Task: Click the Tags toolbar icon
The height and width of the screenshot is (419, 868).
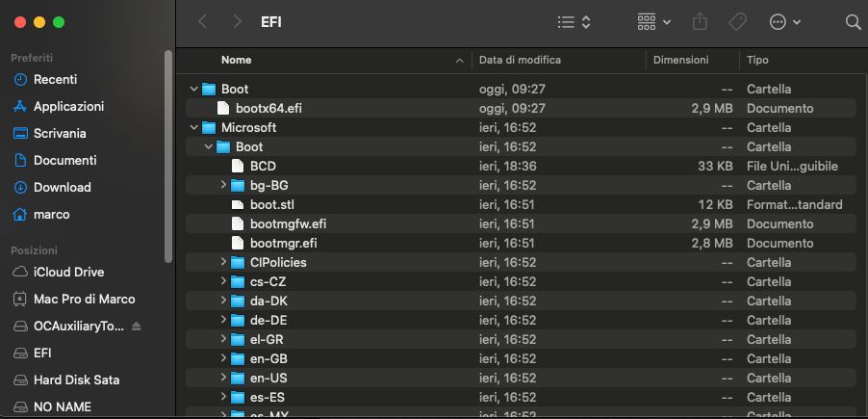Action: [x=737, y=21]
